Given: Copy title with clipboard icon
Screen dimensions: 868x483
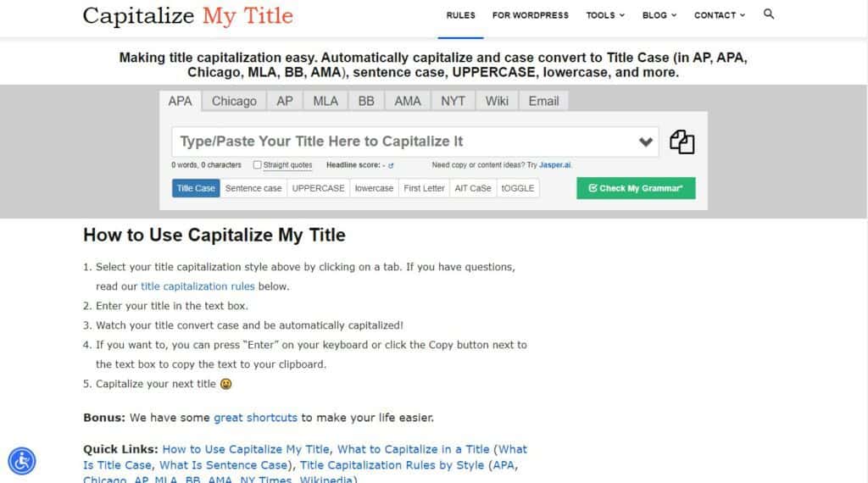Looking at the screenshot, I should point(682,142).
